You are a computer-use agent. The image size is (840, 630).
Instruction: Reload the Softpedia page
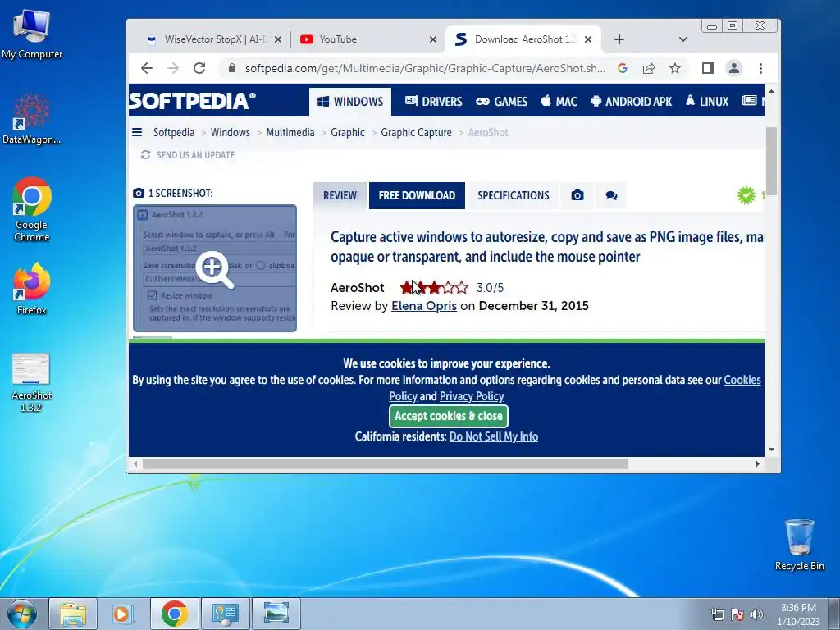[199, 68]
